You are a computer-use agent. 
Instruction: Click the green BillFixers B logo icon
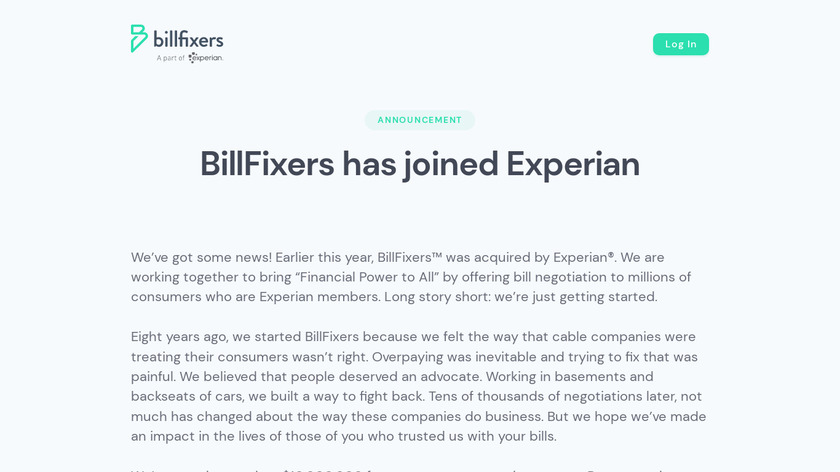(x=139, y=38)
